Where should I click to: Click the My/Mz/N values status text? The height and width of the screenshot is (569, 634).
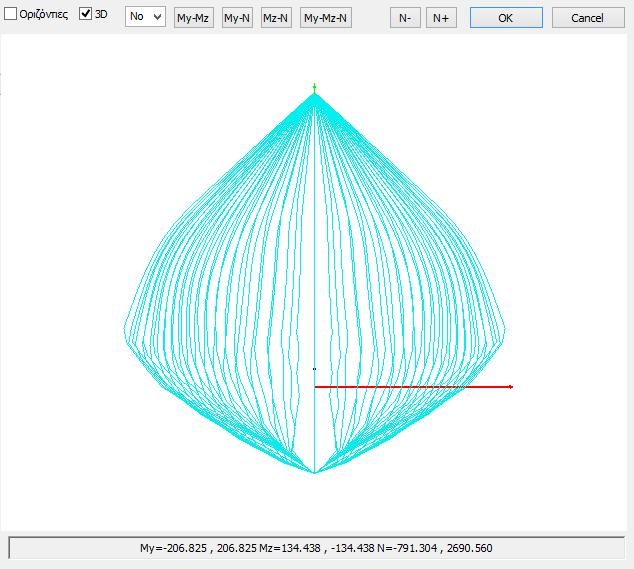coord(316,548)
